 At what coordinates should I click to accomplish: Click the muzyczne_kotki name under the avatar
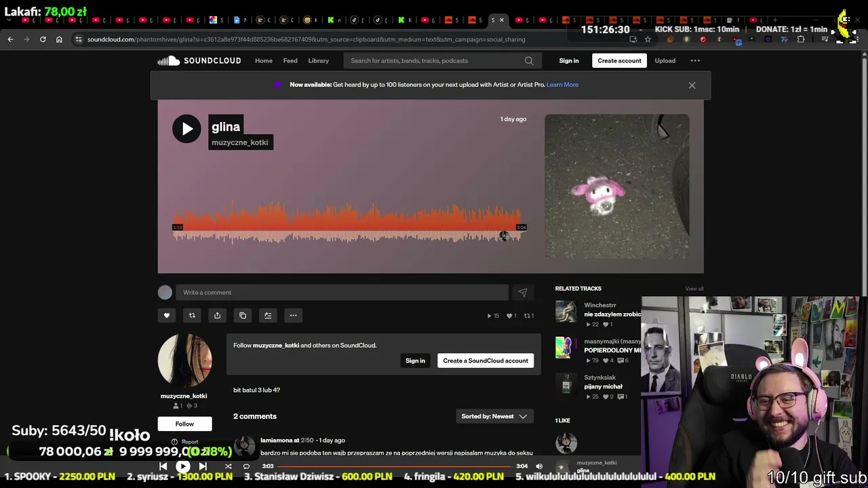pos(184,396)
